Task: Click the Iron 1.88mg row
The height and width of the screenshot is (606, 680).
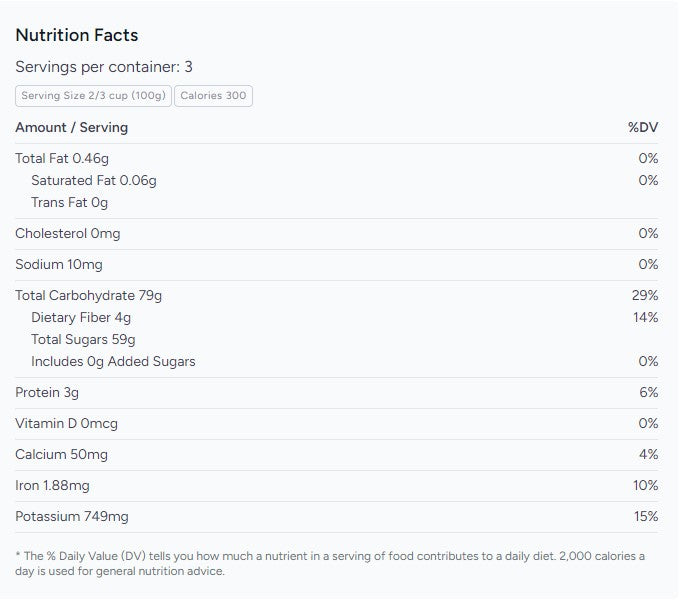Action: [52, 485]
